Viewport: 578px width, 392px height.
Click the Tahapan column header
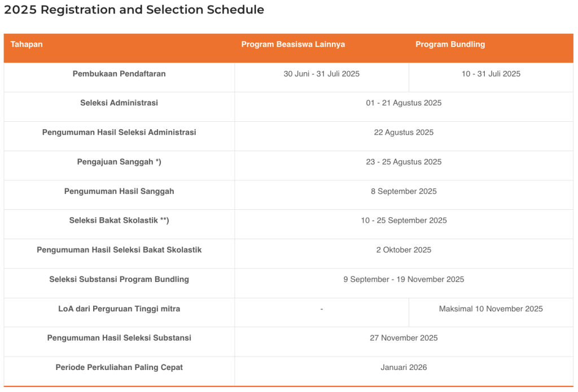coord(27,44)
